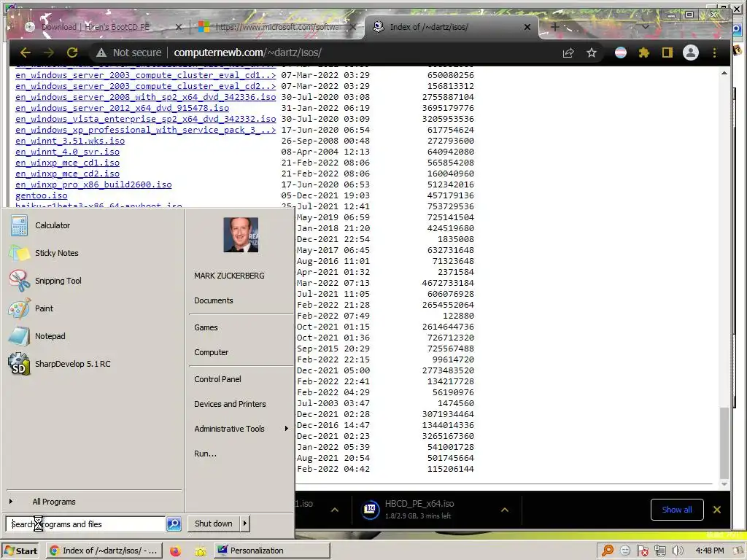Expand All Programs list

coord(54,502)
